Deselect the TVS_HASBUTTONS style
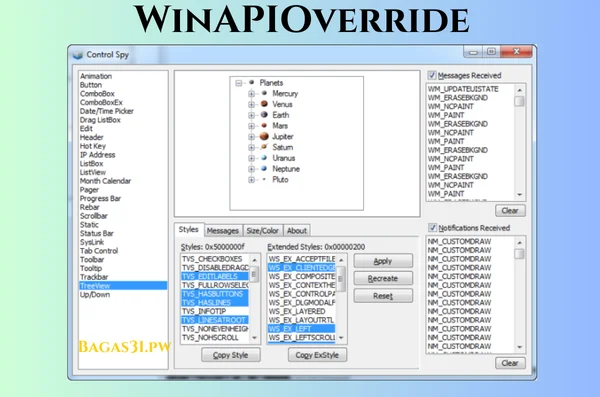 (215, 294)
